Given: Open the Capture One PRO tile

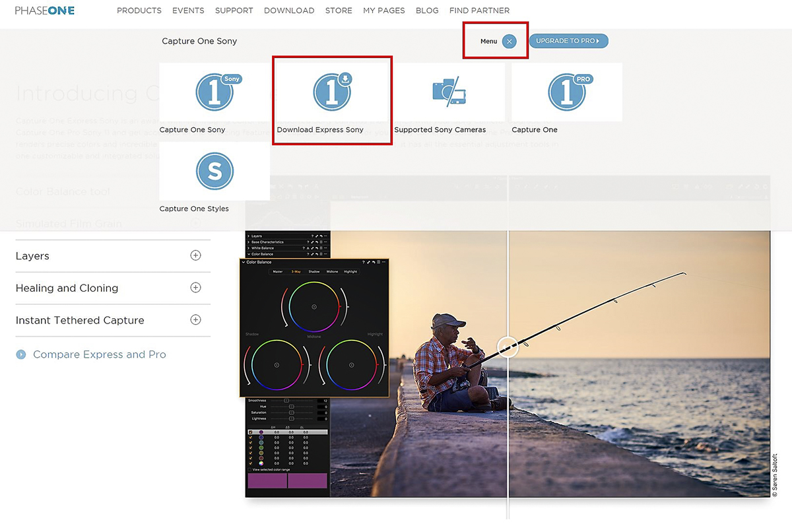Looking at the screenshot, I should [x=567, y=99].
